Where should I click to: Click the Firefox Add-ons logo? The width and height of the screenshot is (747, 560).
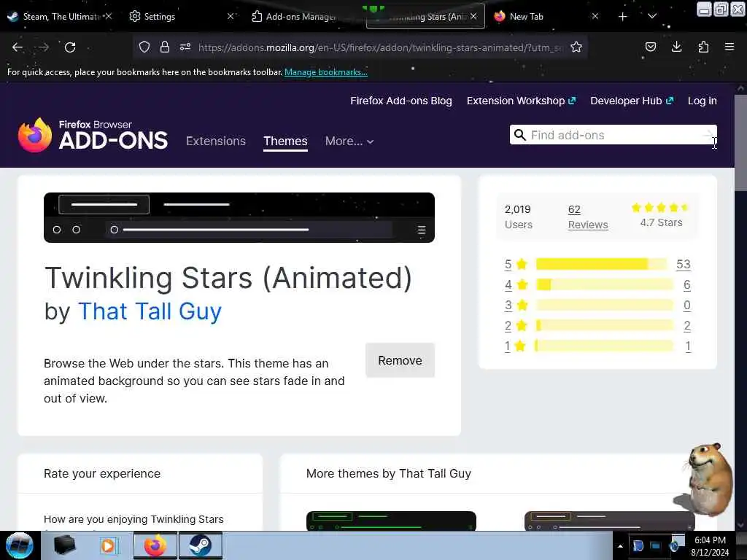coord(93,135)
